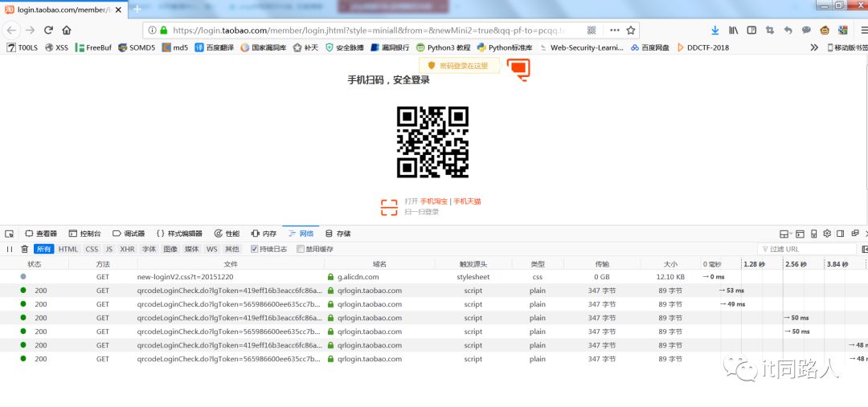Click the login QR code image

[x=433, y=142]
